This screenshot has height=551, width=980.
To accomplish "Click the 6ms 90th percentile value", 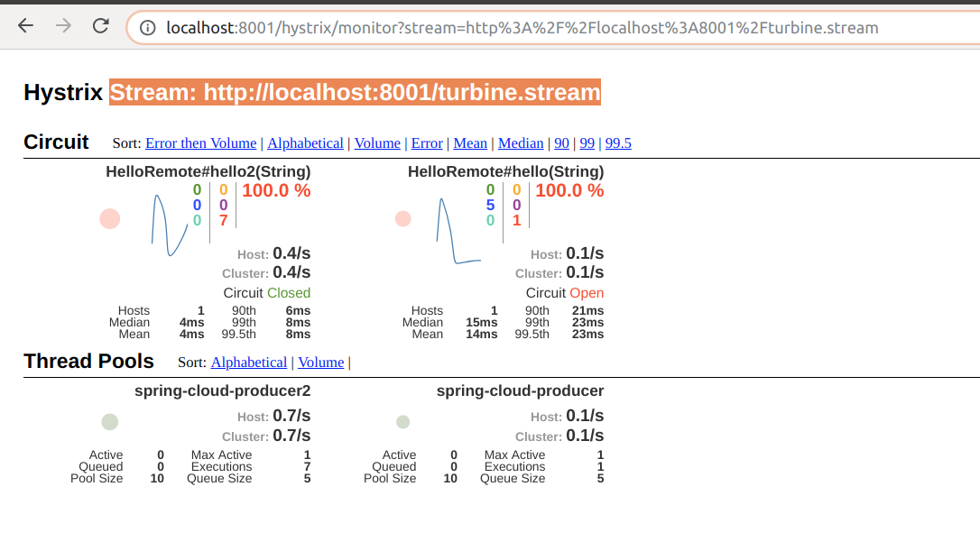I will (298, 310).
